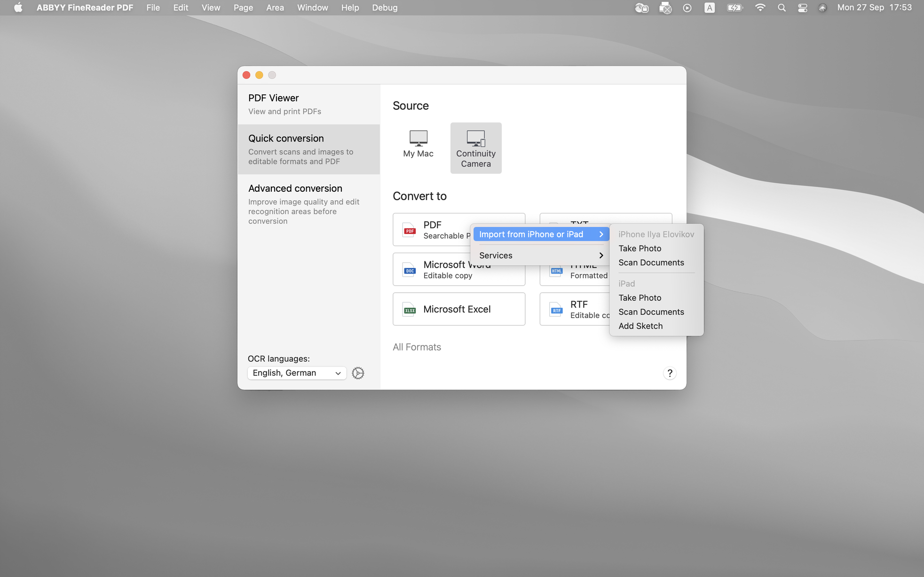The width and height of the screenshot is (924, 577).
Task: Select the RTF editable copy icon
Action: pyautogui.click(x=555, y=309)
